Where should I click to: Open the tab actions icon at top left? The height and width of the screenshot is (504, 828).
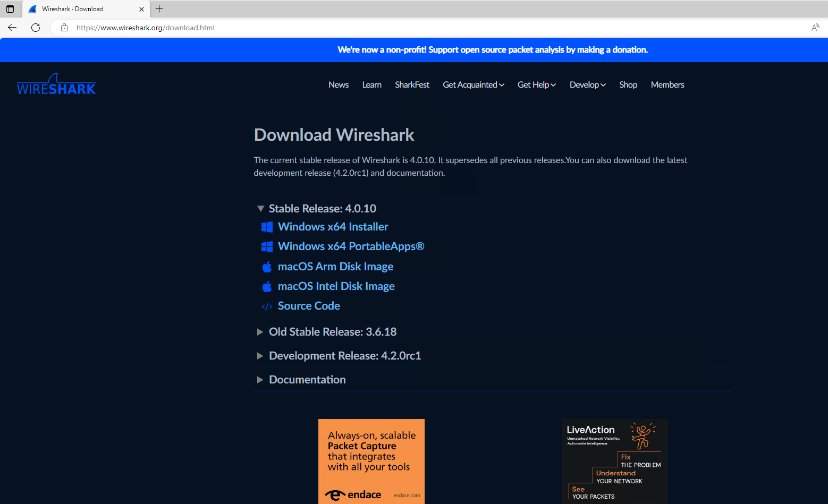10,8
